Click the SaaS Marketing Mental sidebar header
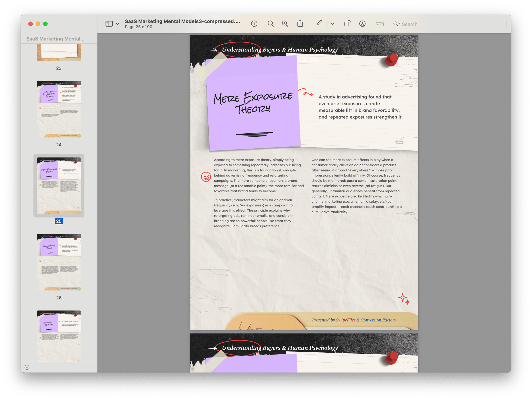The width and height of the screenshot is (532, 400). tap(55, 39)
